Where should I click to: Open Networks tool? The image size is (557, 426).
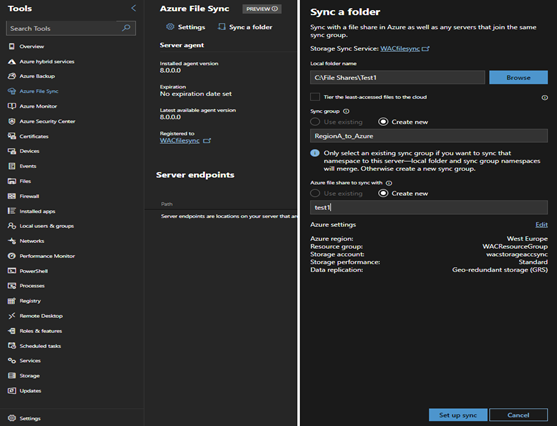(32, 241)
